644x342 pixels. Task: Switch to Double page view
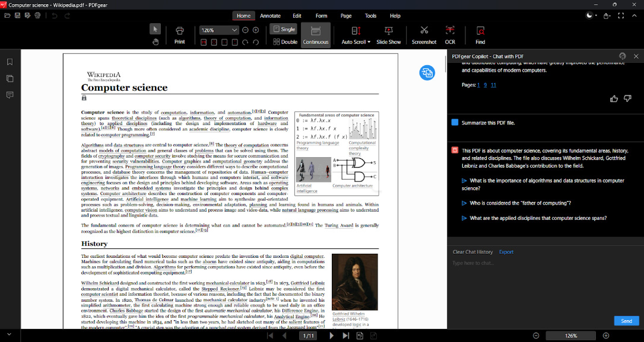[285, 42]
